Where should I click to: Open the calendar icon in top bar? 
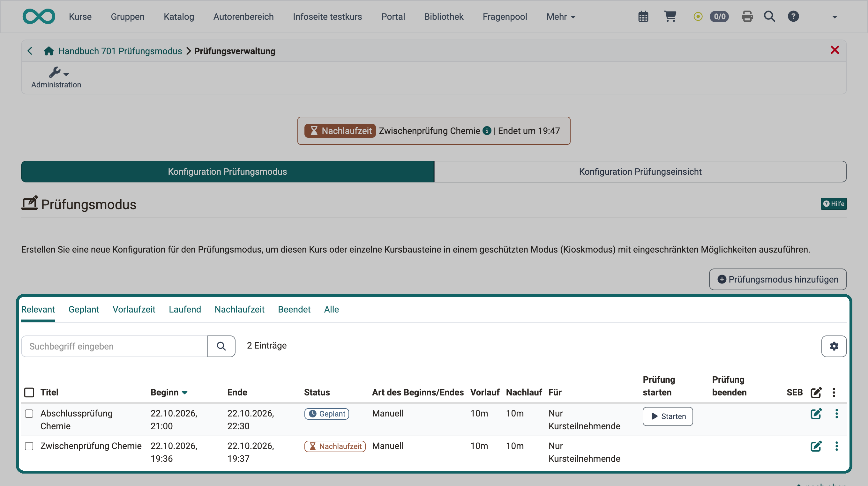(x=643, y=17)
